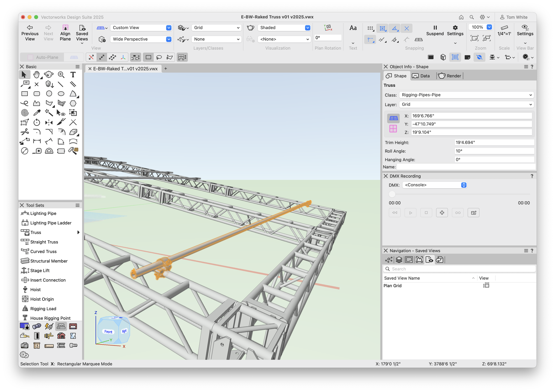The image size is (555, 392).
Task: Toggle Snap to Grid in Snapping
Action: [x=370, y=28]
